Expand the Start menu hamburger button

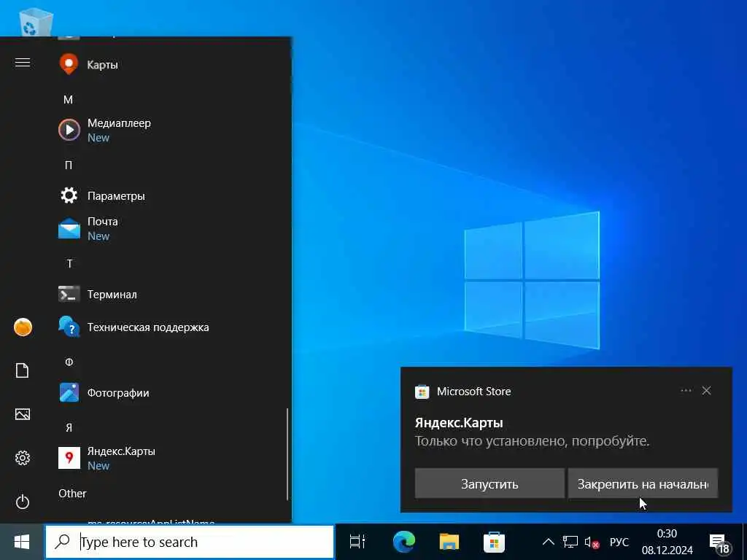coord(23,63)
